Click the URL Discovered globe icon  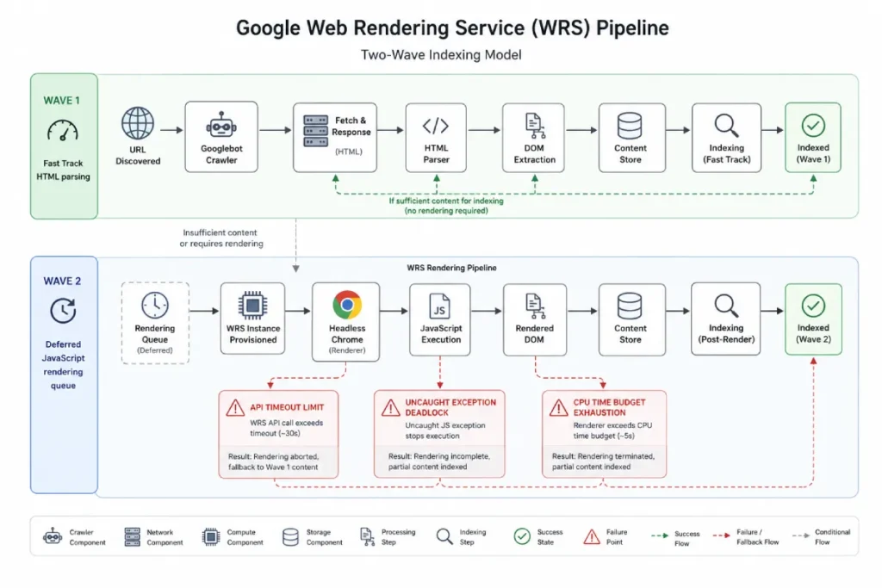click(x=138, y=123)
